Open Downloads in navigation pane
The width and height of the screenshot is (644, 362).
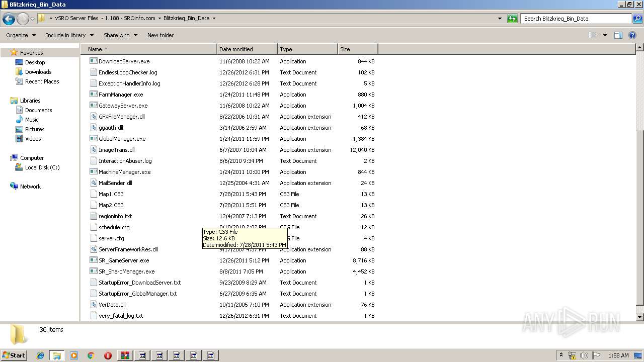pos(38,72)
